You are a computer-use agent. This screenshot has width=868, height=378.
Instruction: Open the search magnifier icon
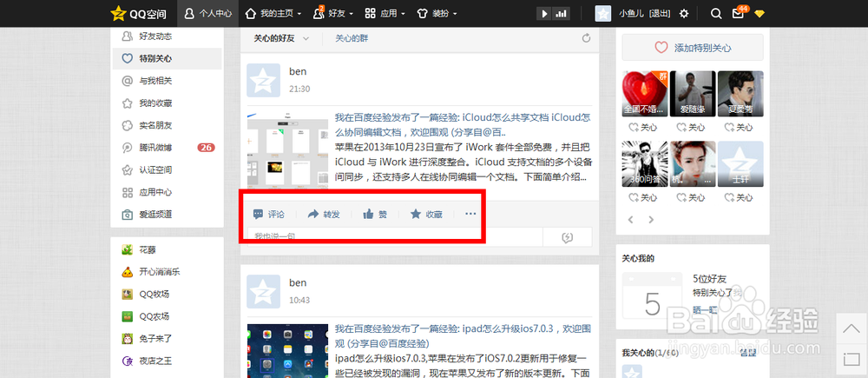716,13
